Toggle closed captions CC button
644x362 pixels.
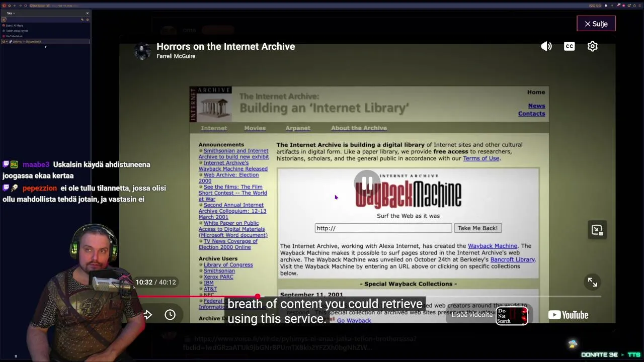coord(569,46)
